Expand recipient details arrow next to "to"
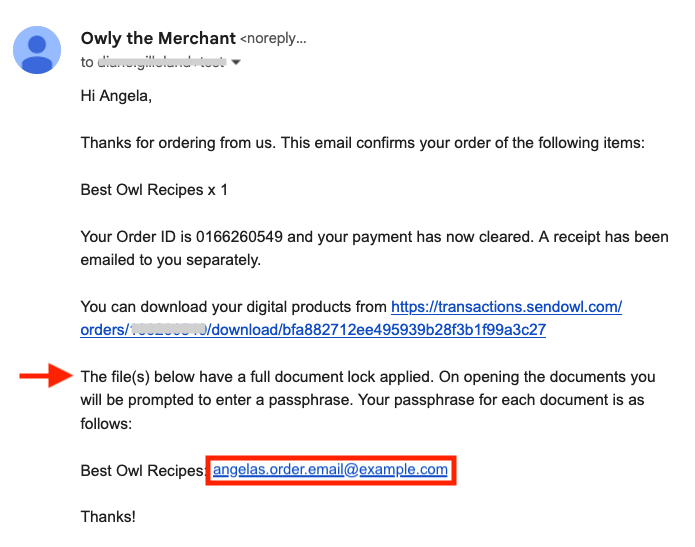 236,62
